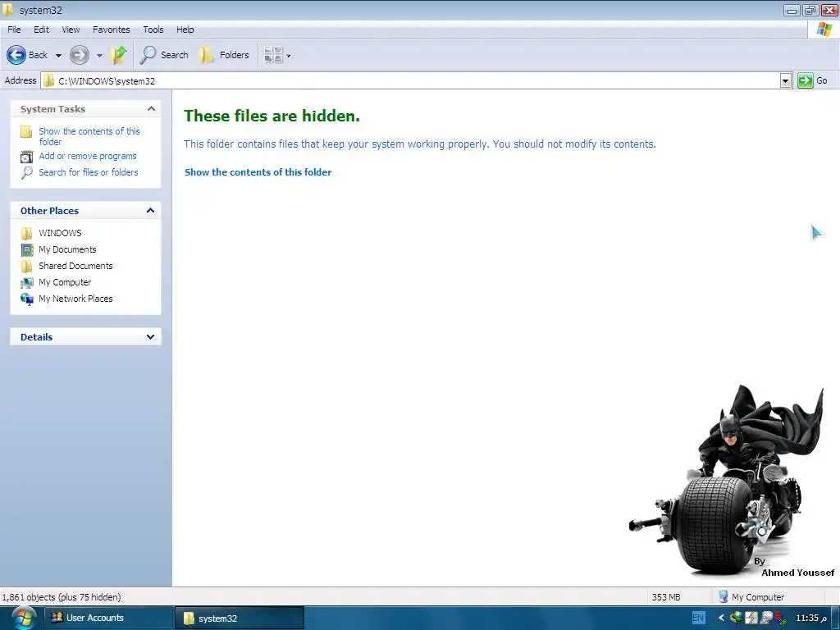Open the Views dropdown arrow
The image size is (840, 630).
pos(289,56)
